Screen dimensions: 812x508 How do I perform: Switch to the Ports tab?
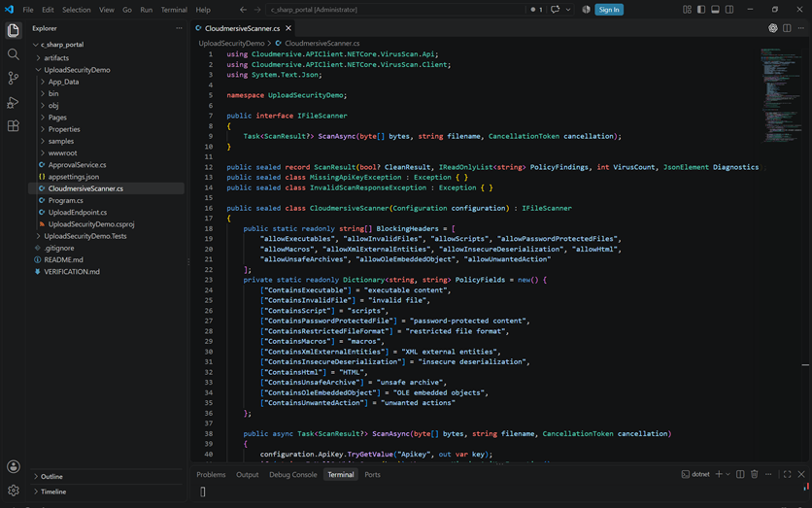pos(372,474)
